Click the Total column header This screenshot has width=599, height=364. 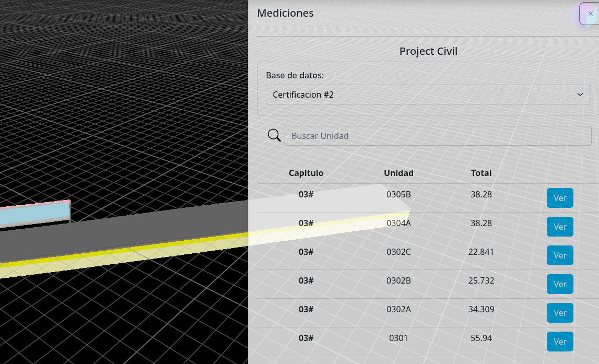click(481, 173)
